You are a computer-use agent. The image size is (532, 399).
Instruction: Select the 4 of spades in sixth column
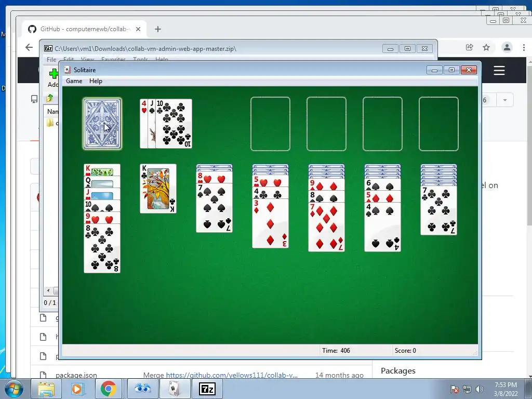[x=382, y=227]
